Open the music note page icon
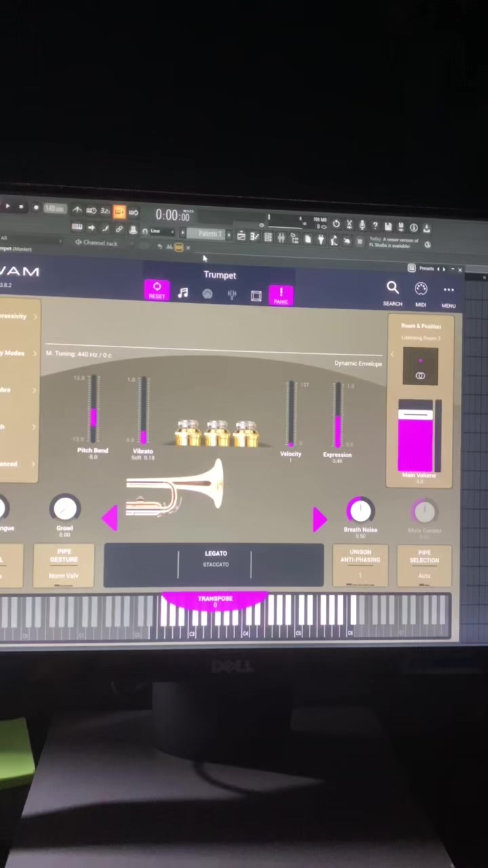488x868 pixels. 183,292
